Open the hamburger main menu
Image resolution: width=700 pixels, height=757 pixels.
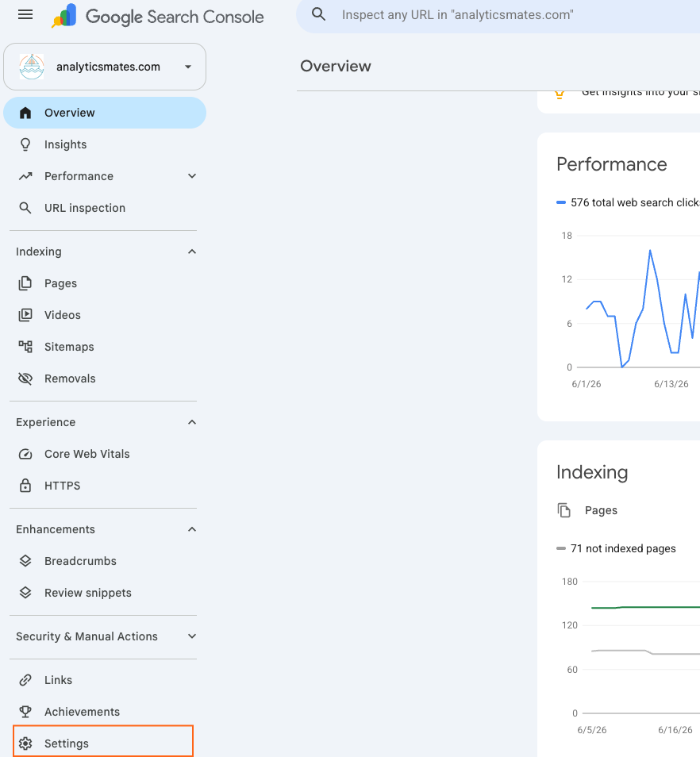click(25, 15)
